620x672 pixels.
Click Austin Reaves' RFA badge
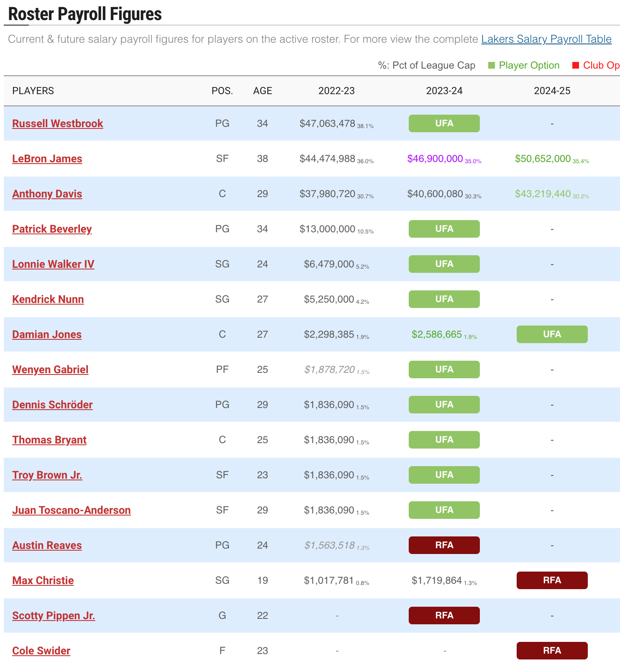444,545
